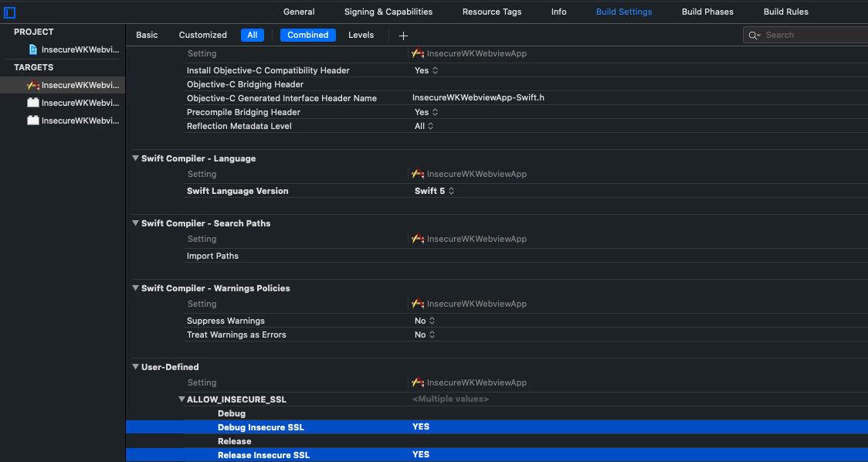Change the Swift Language Version dropdown
868x462 pixels.
coord(435,191)
